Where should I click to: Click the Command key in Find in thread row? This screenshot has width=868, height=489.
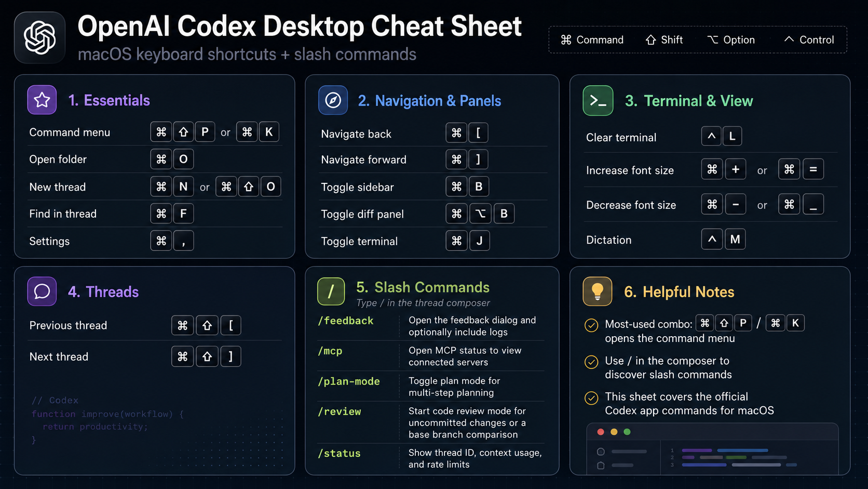coord(161,214)
